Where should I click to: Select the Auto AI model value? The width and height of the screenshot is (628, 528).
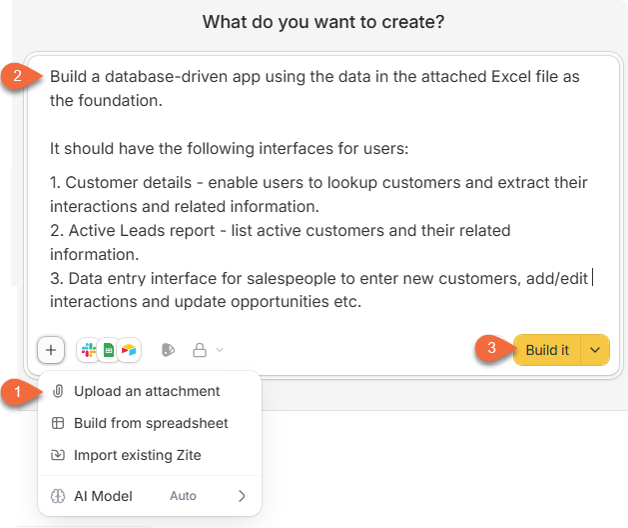(x=183, y=496)
